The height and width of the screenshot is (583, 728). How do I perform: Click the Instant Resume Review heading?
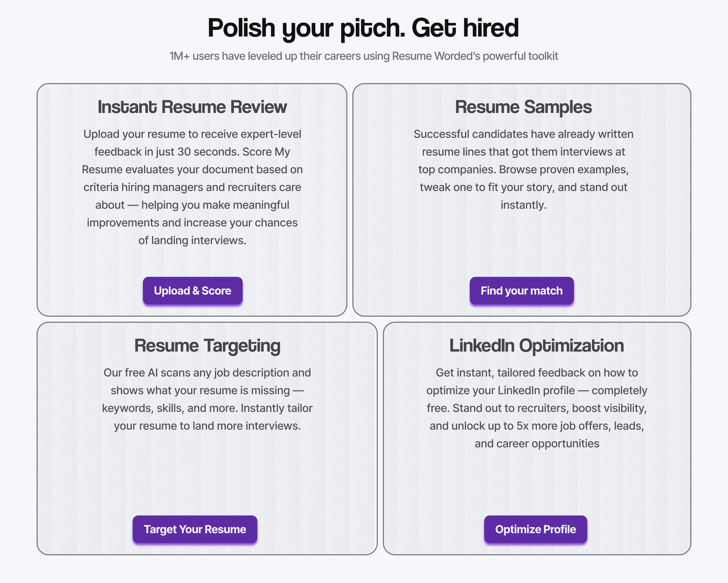(x=192, y=107)
